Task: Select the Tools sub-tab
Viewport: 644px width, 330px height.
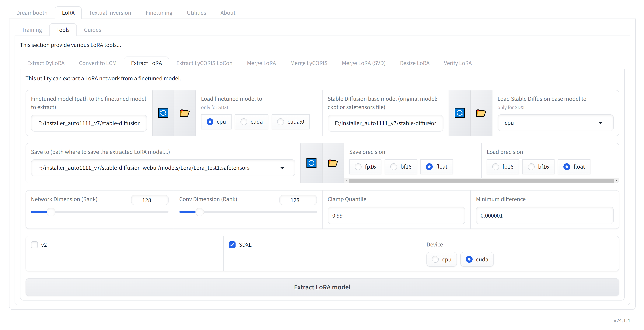Action: 63,30
